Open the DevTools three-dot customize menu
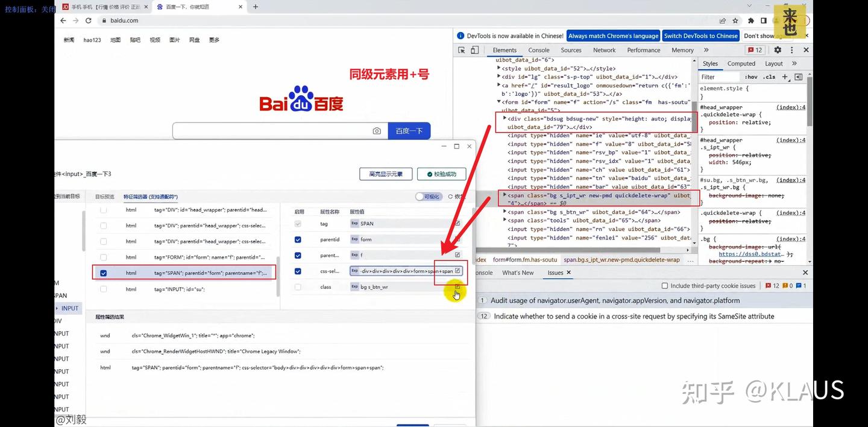 (792, 50)
